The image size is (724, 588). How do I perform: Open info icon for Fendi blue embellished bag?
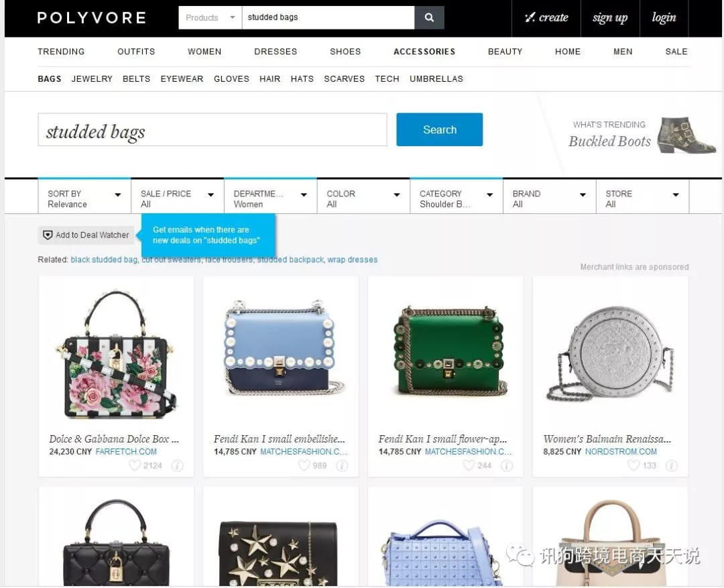tap(342, 465)
